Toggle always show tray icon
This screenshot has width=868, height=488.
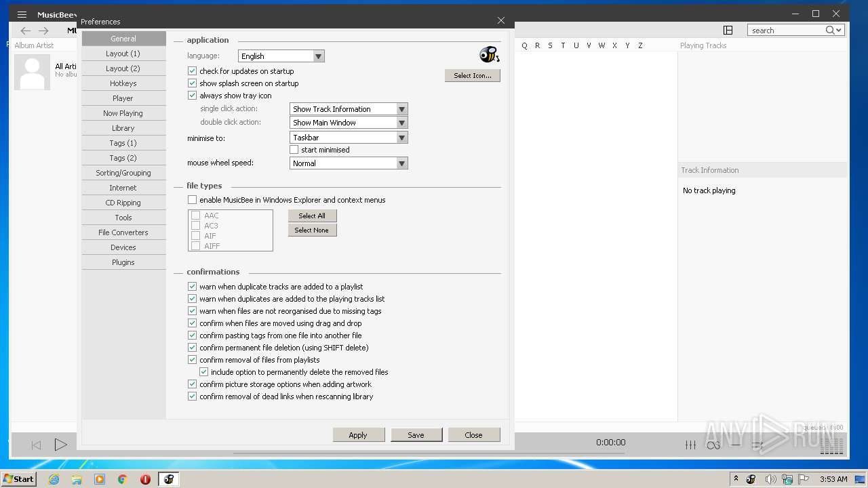[192, 96]
